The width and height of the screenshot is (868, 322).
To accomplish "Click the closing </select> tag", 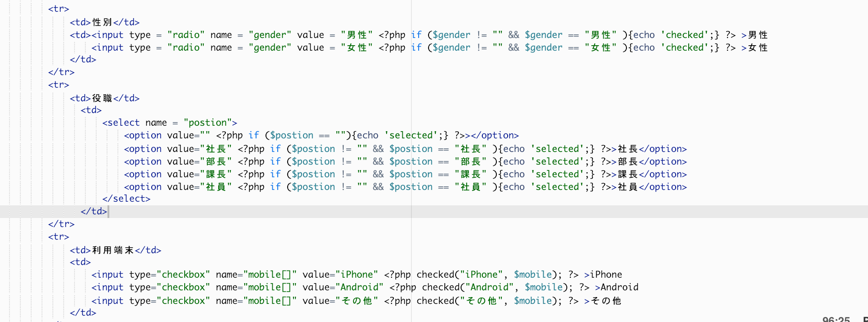I will point(126,199).
